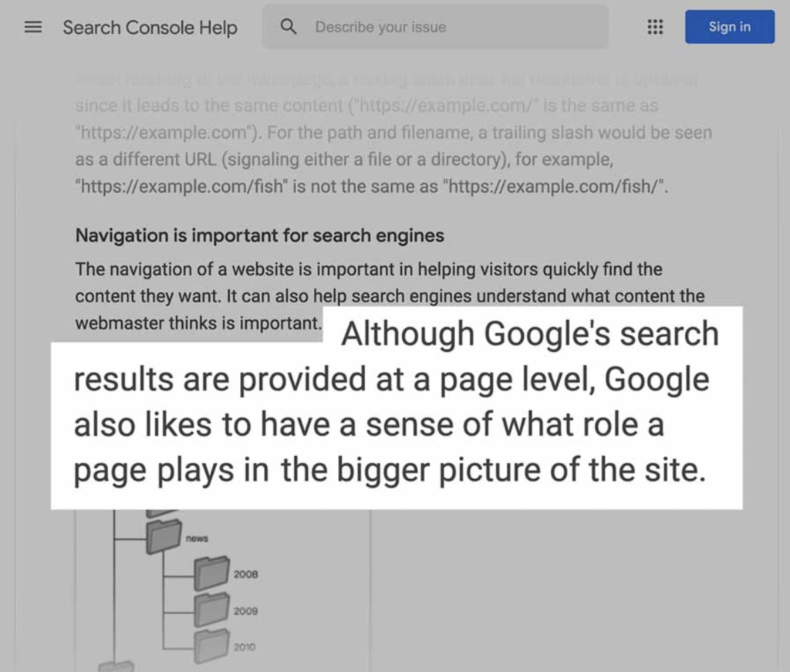The height and width of the screenshot is (672, 790).
Task: Click the news folder label
Action: tap(197, 539)
